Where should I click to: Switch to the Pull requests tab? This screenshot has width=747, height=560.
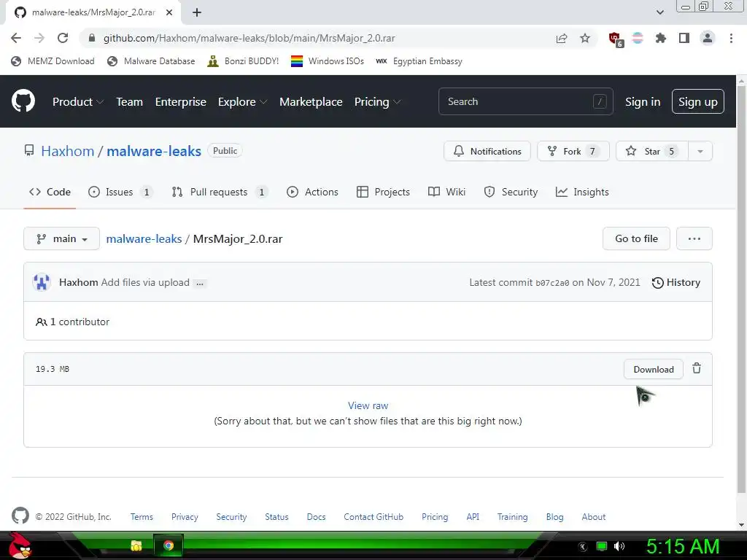(x=220, y=192)
